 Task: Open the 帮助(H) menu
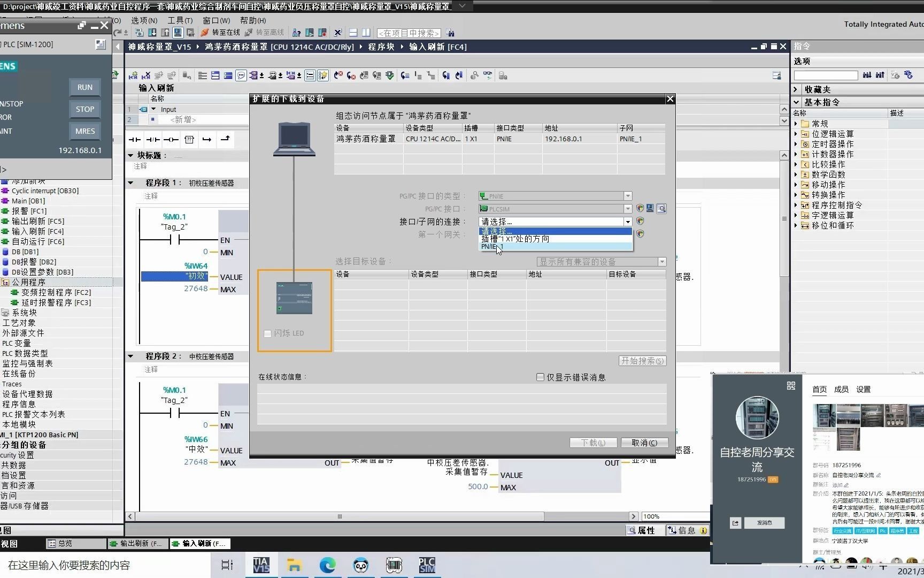pos(253,20)
